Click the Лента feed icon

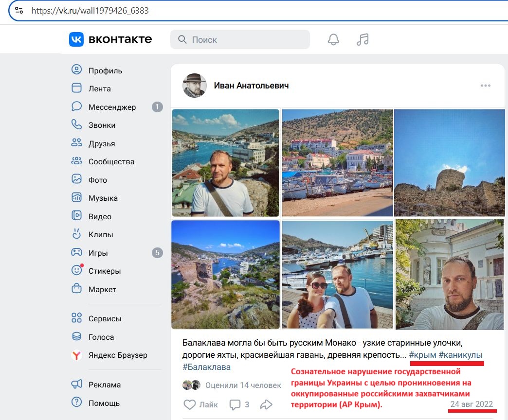click(76, 88)
